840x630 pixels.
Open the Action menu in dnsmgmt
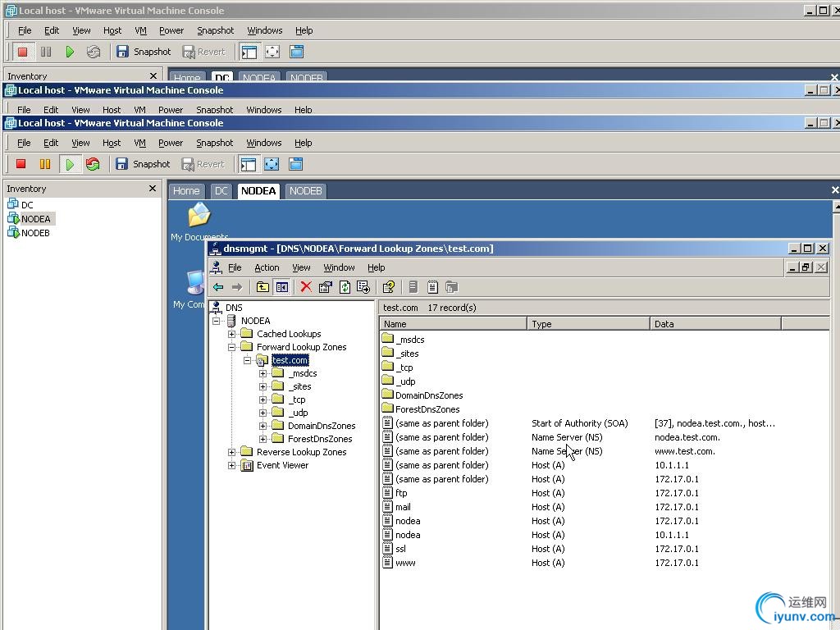[267, 267]
